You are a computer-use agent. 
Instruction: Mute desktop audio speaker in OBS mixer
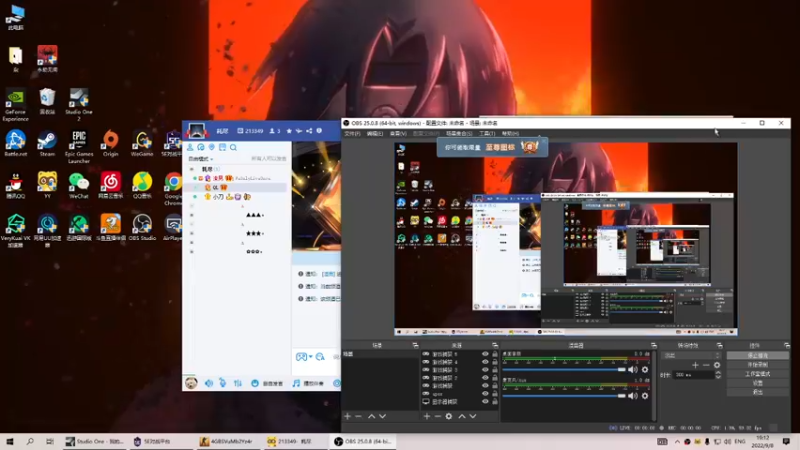[633, 369]
